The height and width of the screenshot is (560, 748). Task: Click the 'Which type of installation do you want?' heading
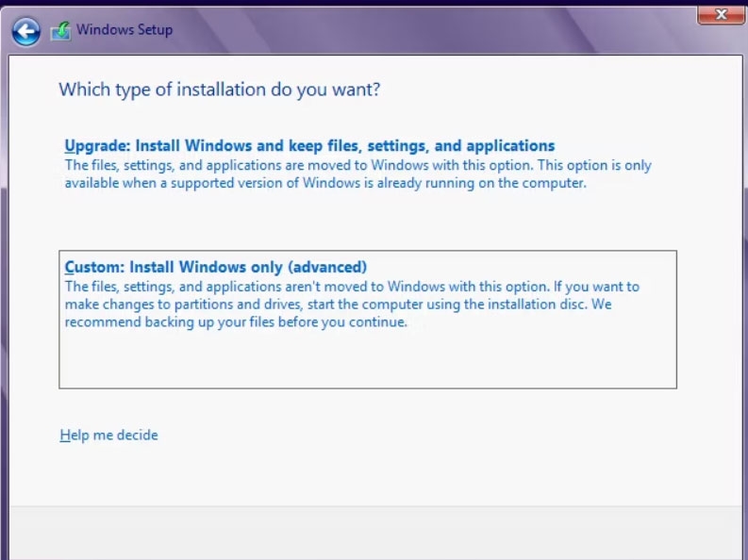[x=220, y=90]
